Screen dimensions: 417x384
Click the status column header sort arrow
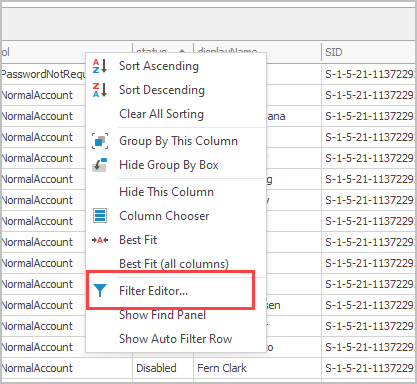click(182, 50)
